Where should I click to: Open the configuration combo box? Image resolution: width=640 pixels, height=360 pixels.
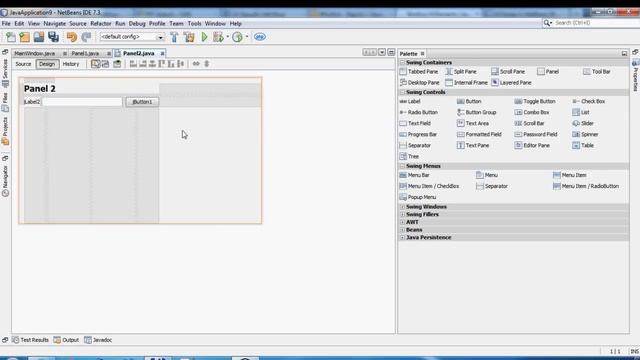pos(132,37)
